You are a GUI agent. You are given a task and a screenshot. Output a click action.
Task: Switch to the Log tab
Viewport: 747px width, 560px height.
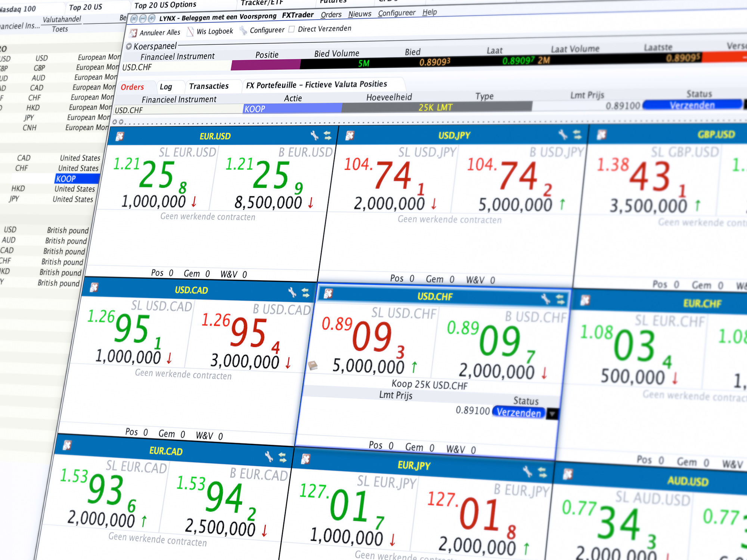(166, 87)
